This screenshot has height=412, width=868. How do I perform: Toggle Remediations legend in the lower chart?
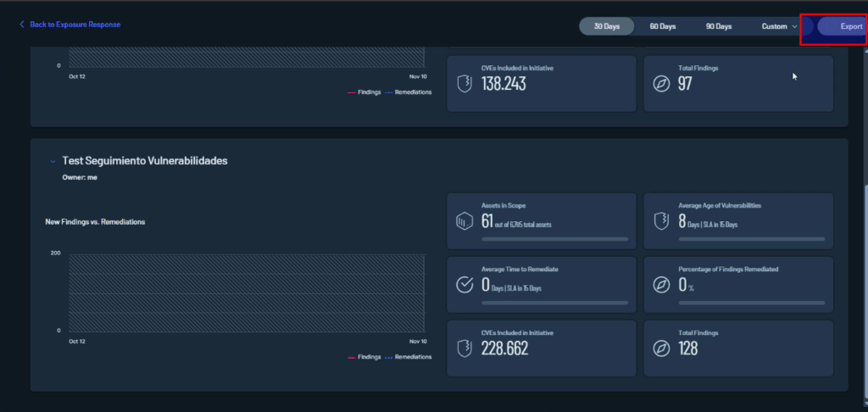(411, 357)
